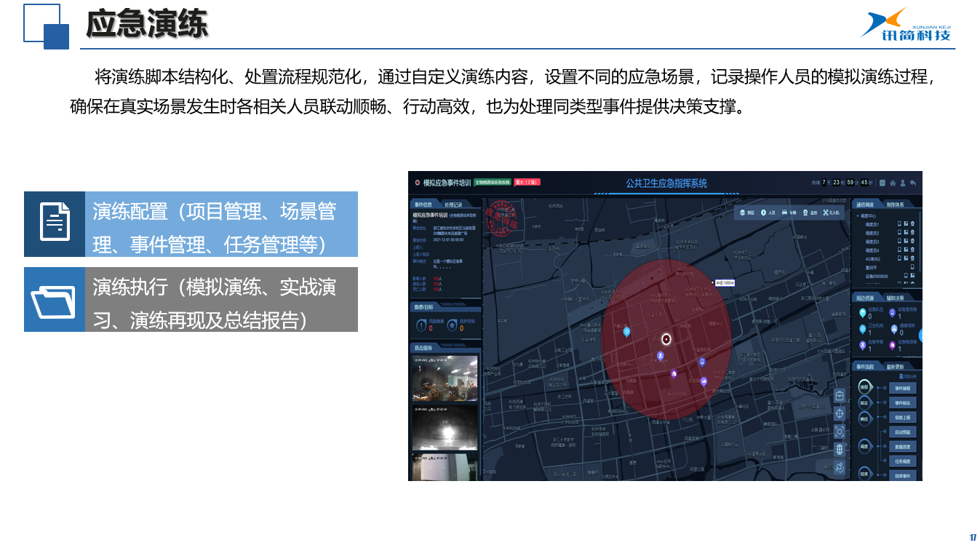The image size is (980, 556).
Task: Click the 事件核实 button
Action: [x=903, y=403]
